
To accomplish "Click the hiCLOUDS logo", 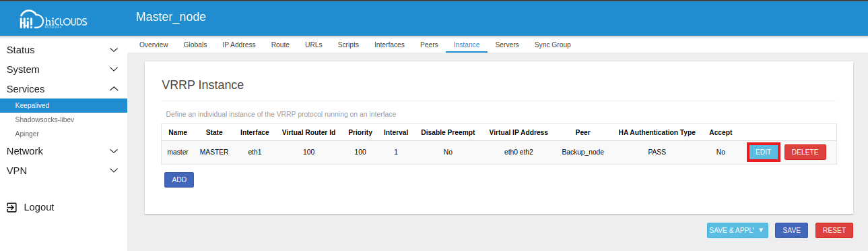I will coord(53,20).
